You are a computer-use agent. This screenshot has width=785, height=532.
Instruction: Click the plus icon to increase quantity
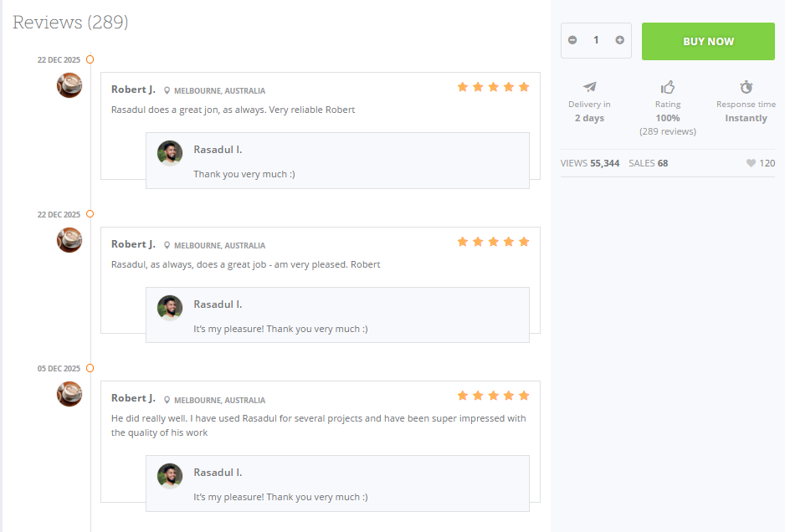coord(619,39)
